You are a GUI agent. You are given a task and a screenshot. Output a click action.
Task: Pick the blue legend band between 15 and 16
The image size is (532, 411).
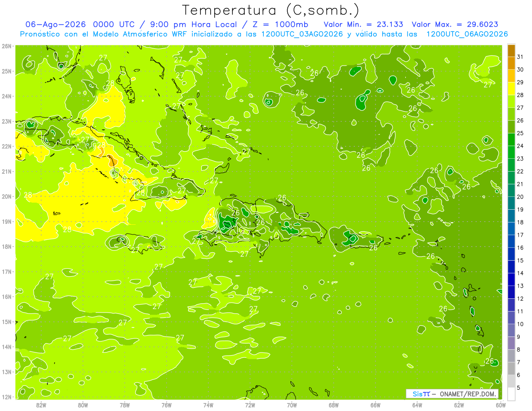point(511,254)
